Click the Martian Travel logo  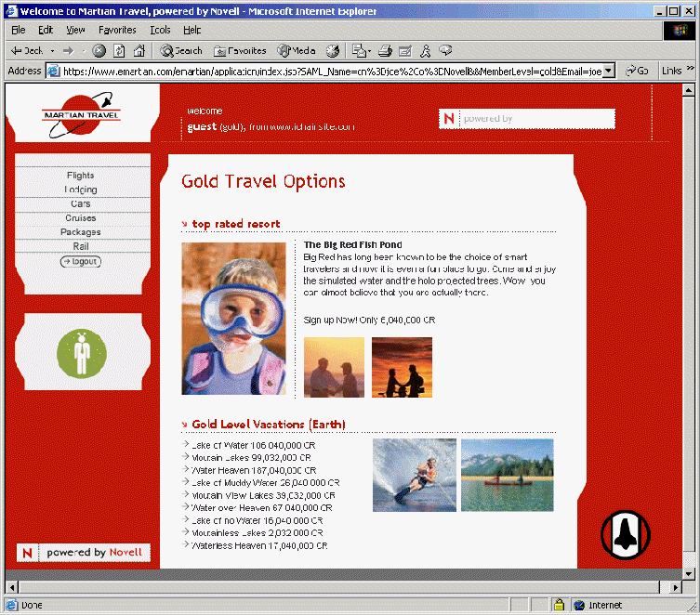pos(81,115)
